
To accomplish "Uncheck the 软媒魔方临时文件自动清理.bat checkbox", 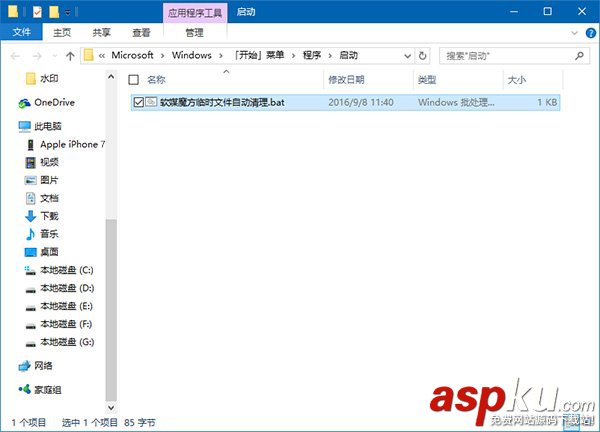I will tap(138, 102).
